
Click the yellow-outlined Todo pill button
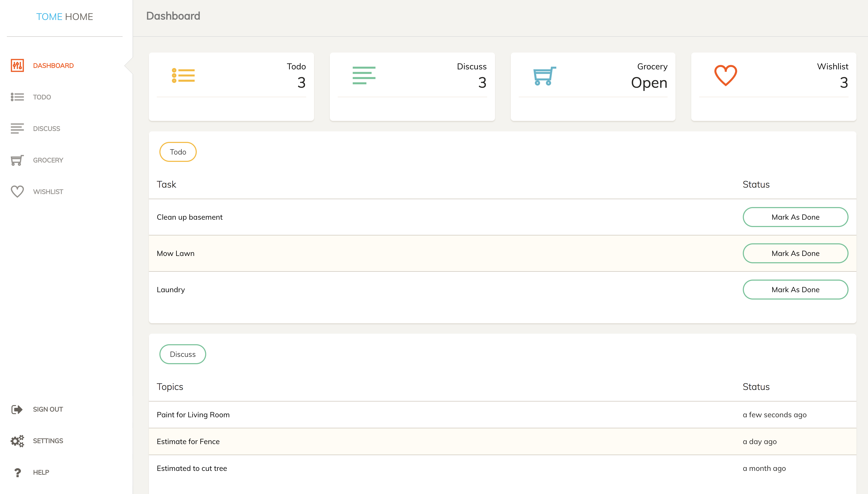click(178, 152)
